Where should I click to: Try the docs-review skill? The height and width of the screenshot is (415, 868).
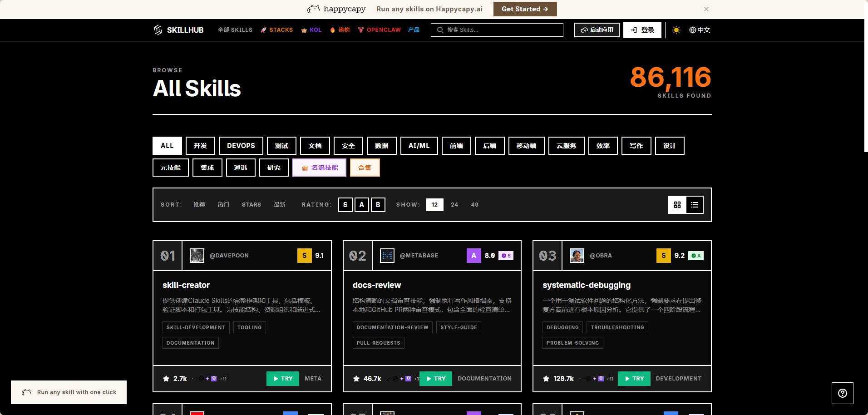tap(436, 379)
